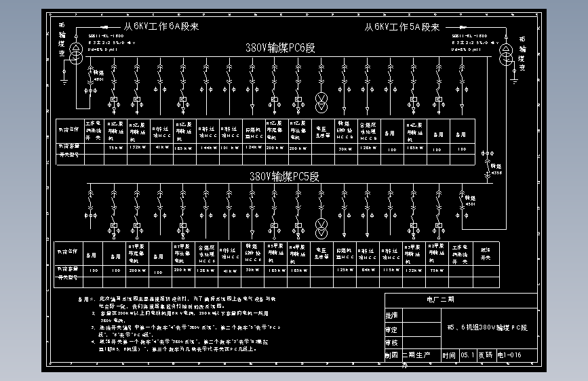Click the '115kW' value in PC5 table
588x381 pixels.
(391, 270)
